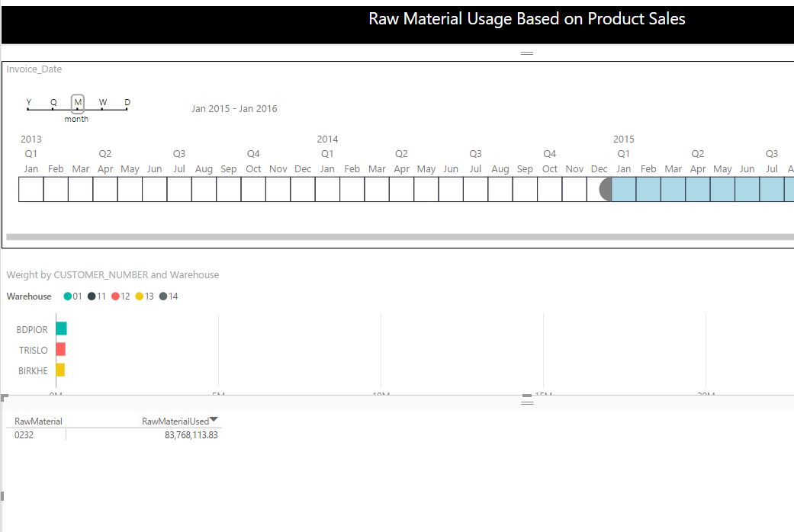This screenshot has width=794, height=532.
Task: Select the Month granularity option
Action: click(78, 103)
